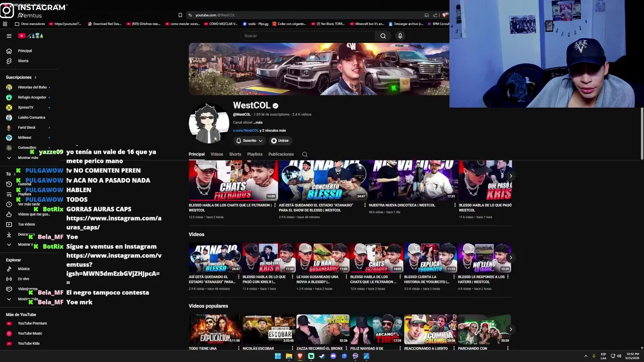Open Refugio Acogedor channel avatar
The height and width of the screenshot is (362, 644).
[9, 97]
